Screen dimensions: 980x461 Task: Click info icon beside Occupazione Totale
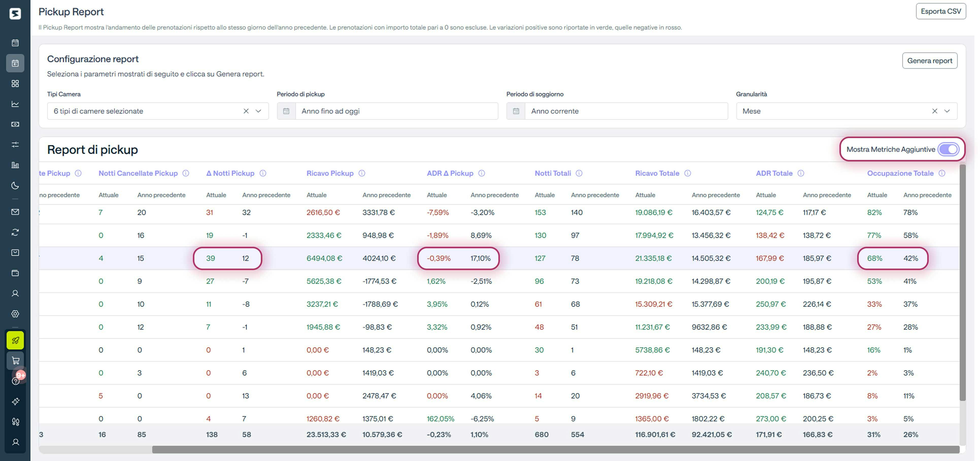click(942, 173)
